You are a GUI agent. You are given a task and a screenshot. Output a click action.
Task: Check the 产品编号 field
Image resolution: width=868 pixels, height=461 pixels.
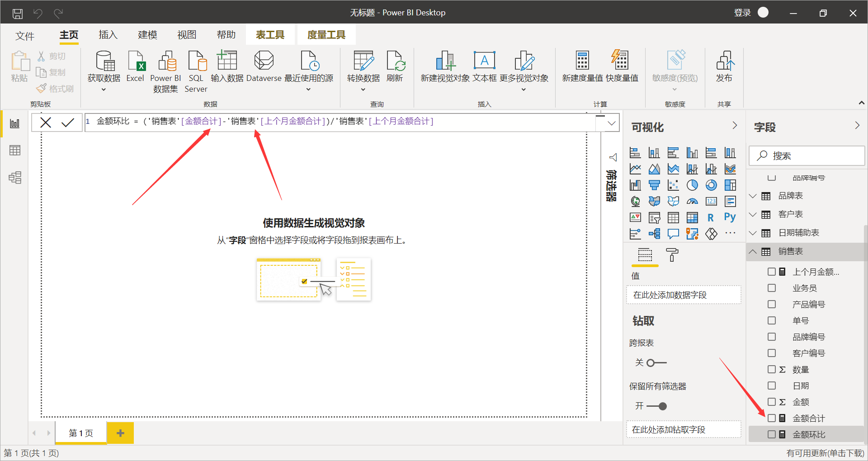point(772,304)
